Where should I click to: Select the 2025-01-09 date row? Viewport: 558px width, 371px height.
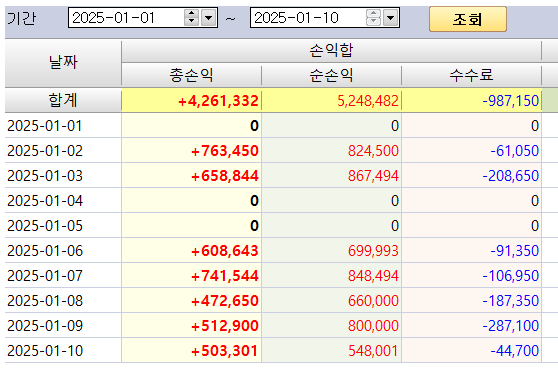63,325
